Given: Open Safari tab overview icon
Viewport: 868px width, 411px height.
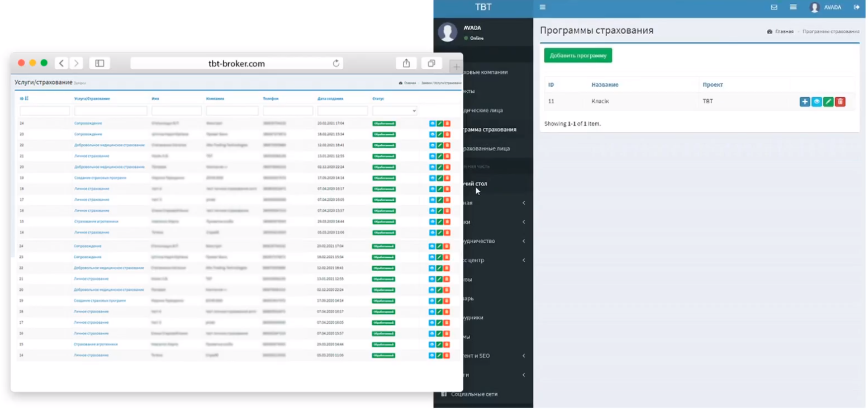Looking at the screenshot, I should coord(431,63).
